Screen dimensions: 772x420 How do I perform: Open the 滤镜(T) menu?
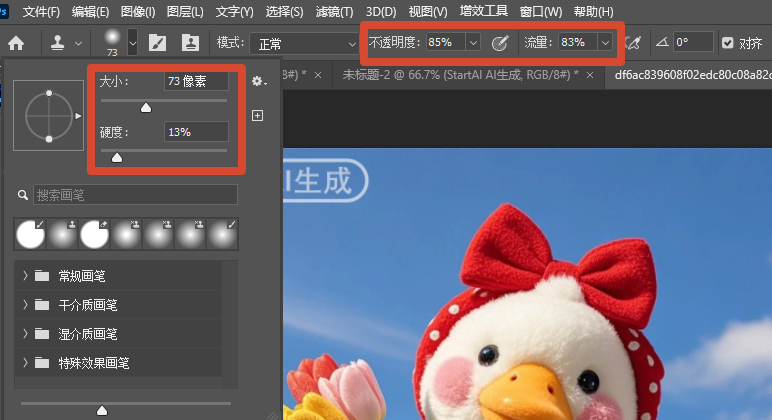pyautogui.click(x=334, y=12)
